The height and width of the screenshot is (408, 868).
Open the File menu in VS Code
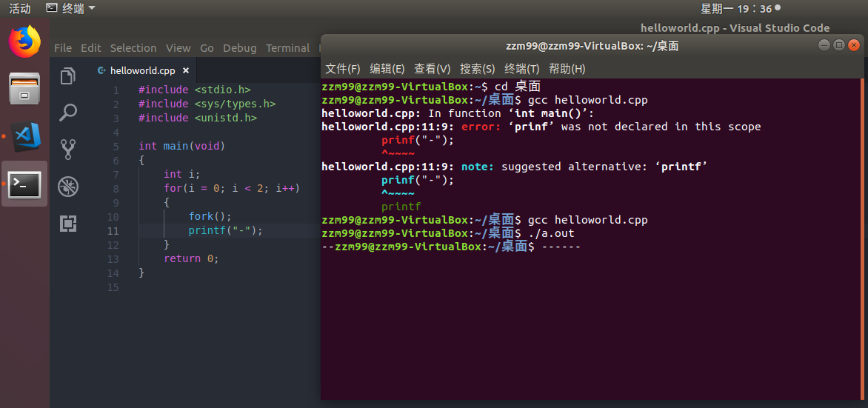(x=63, y=48)
